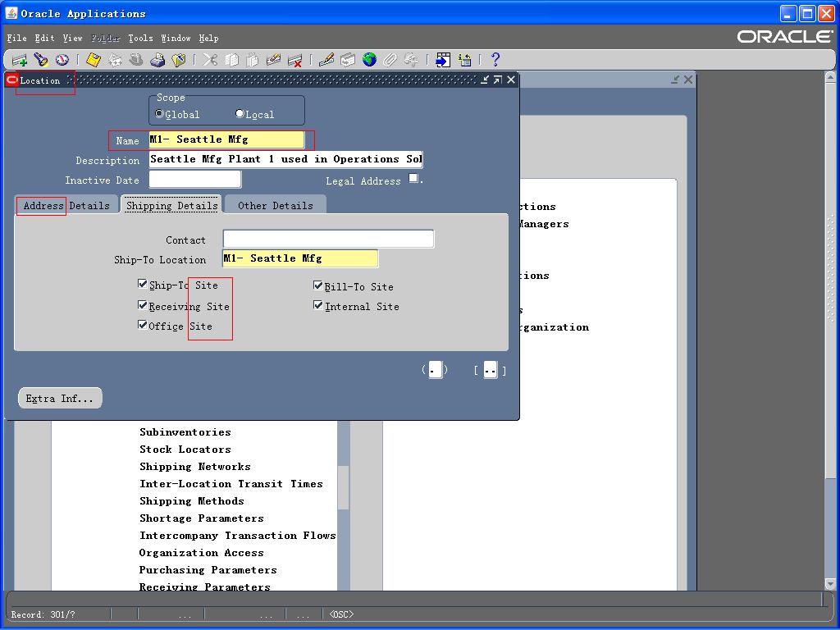Viewport: 840px width, 630px height.
Task: Cut using the scissors icon
Action: 210,59
